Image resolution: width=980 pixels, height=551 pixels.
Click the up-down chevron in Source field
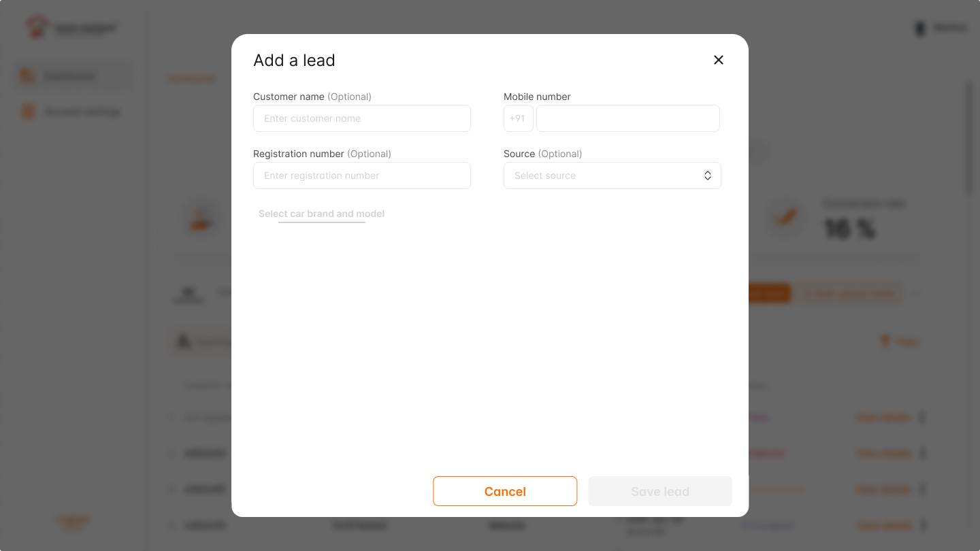point(708,176)
